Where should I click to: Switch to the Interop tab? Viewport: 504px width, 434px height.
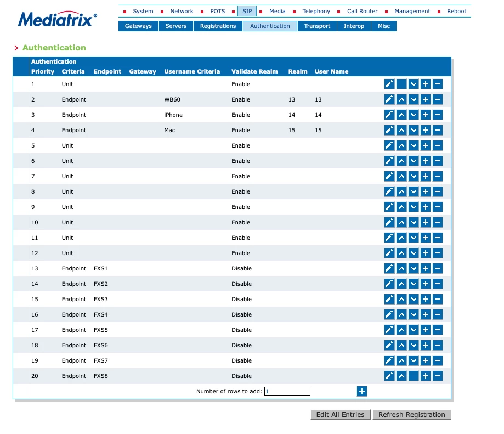pos(354,26)
